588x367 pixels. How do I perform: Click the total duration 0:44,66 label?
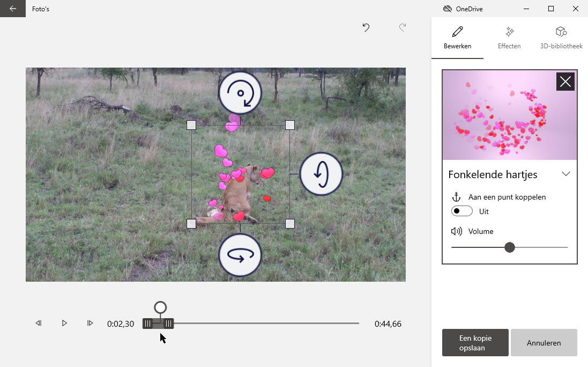(x=388, y=324)
